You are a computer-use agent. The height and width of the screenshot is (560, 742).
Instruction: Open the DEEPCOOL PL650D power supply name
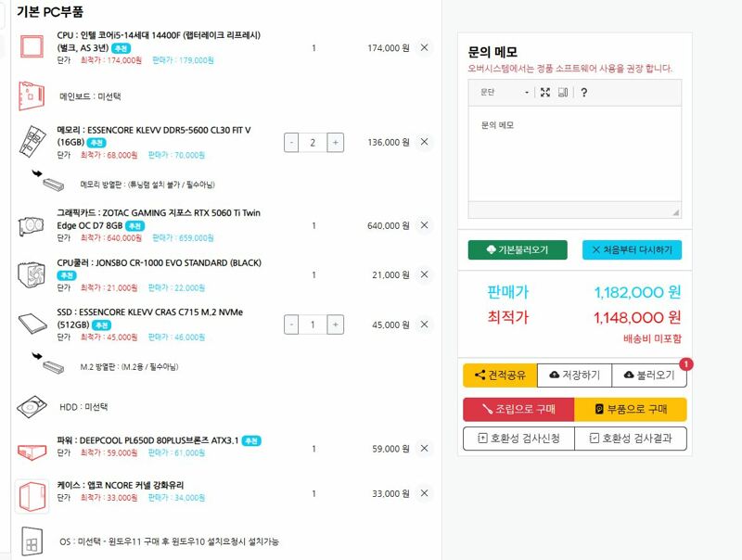point(147,440)
